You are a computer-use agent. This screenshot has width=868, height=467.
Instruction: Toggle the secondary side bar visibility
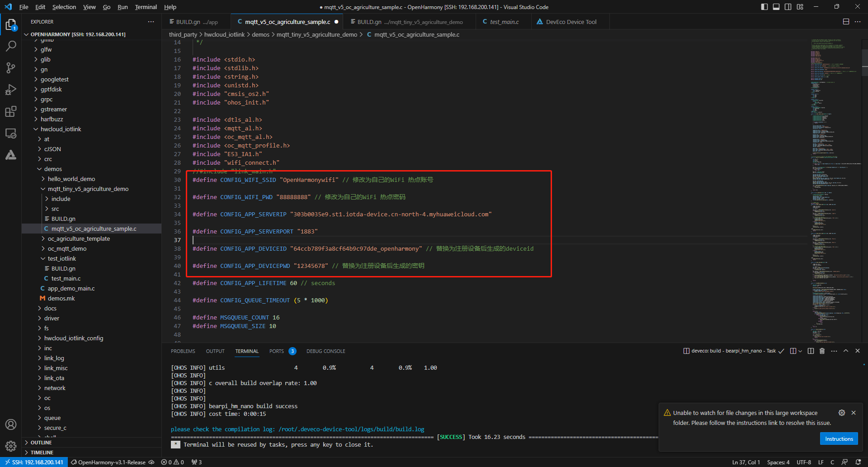pos(788,7)
